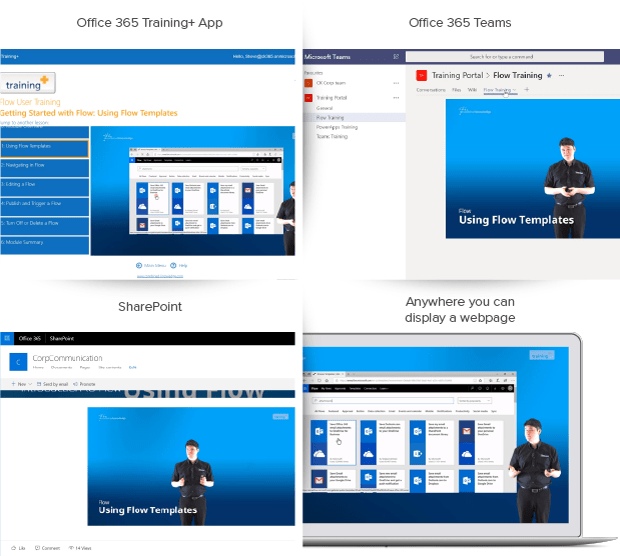The width and height of the screenshot is (620, 556).
Task: Click the Promote button
Action: coord(84,384)
